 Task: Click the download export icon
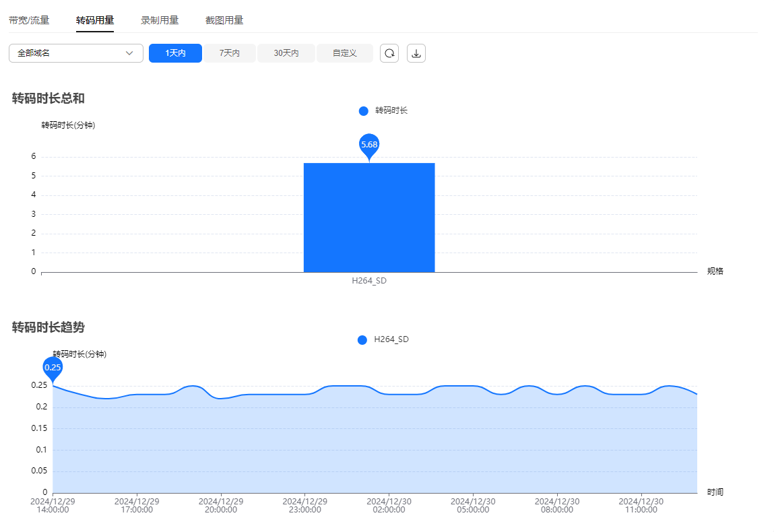(416, 53)
